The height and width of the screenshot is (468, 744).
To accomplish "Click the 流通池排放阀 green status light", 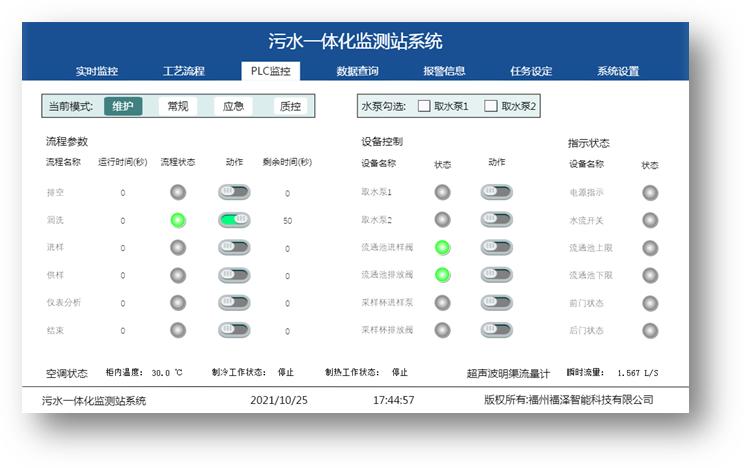I will click(442, 274).
